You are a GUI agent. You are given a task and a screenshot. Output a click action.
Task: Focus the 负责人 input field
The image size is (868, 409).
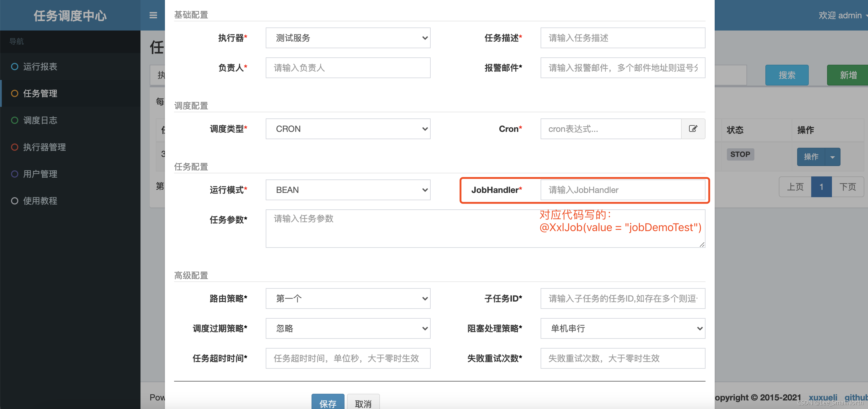click(348, 68)
